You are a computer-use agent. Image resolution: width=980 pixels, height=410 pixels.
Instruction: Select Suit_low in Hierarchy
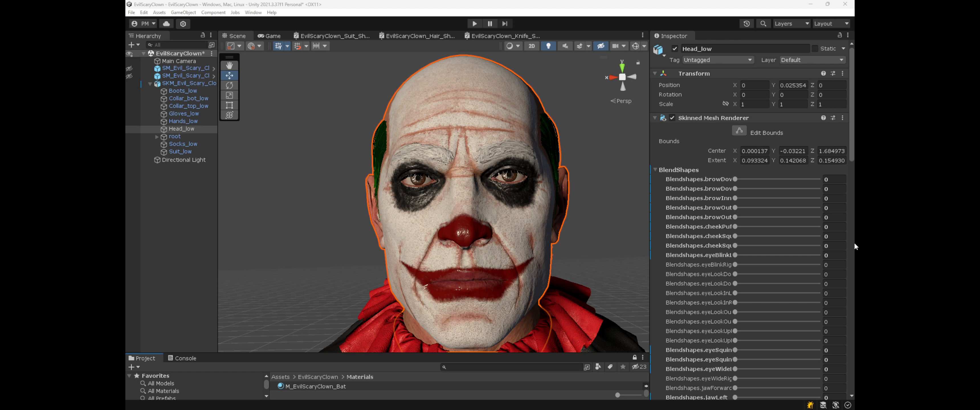(x=180, y=151)
